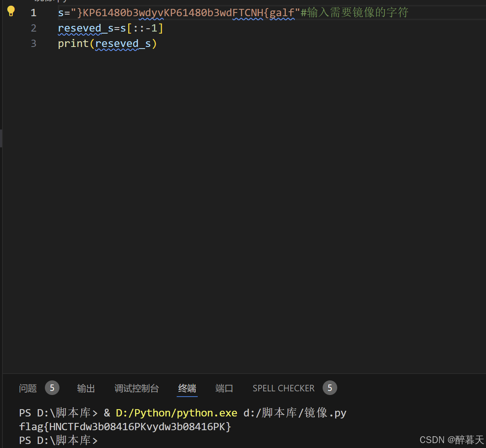Select line number 3 in the gutter
486x448 pixels.
[34, 43]
